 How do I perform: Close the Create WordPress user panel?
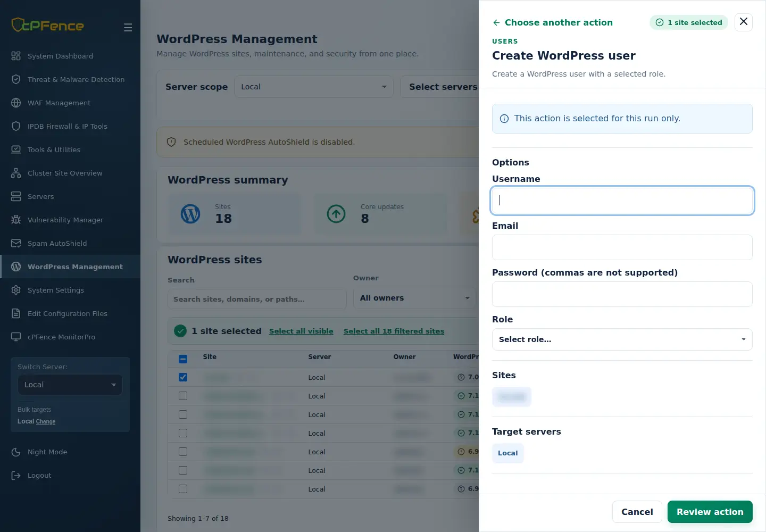[744, 22]
